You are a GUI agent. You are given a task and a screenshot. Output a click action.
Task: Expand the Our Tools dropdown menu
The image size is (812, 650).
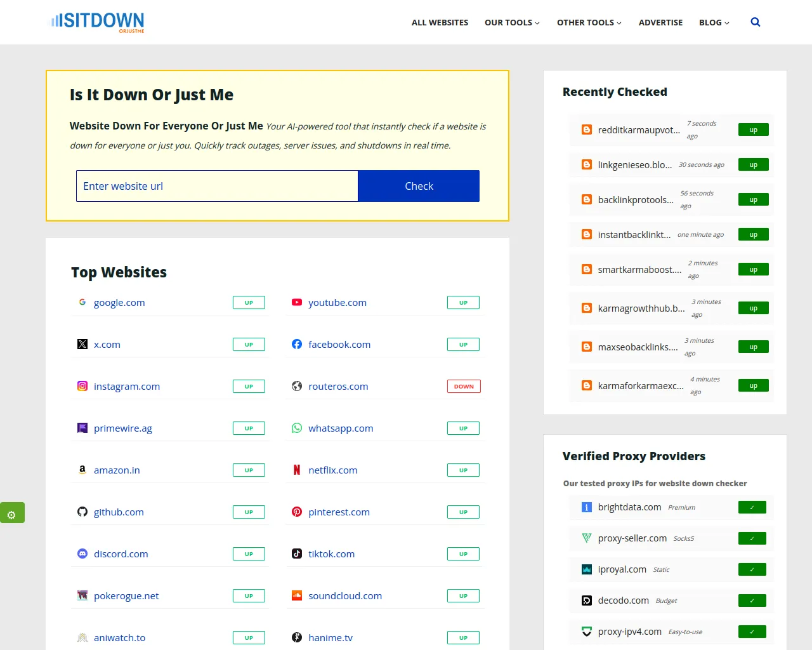tap(512, 22)
